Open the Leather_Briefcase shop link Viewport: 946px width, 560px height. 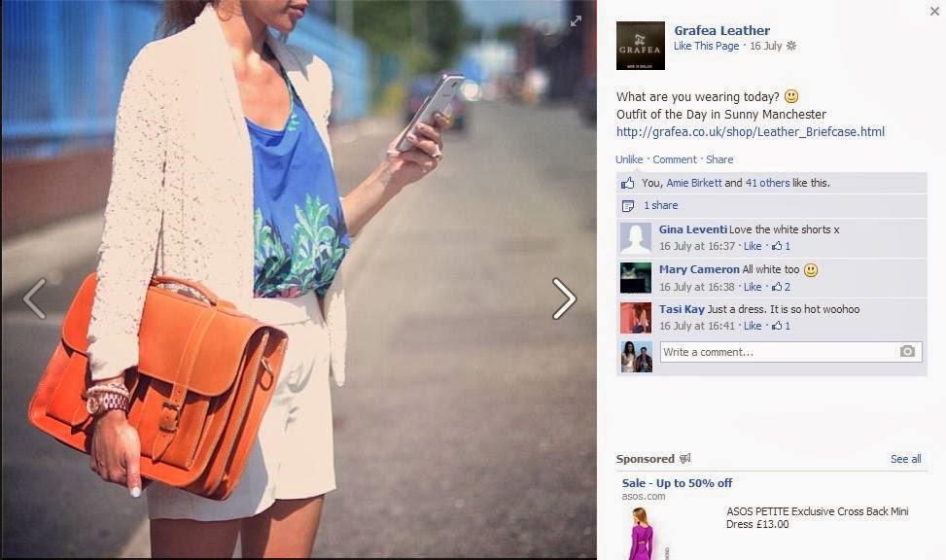click(x=751, y=131)
